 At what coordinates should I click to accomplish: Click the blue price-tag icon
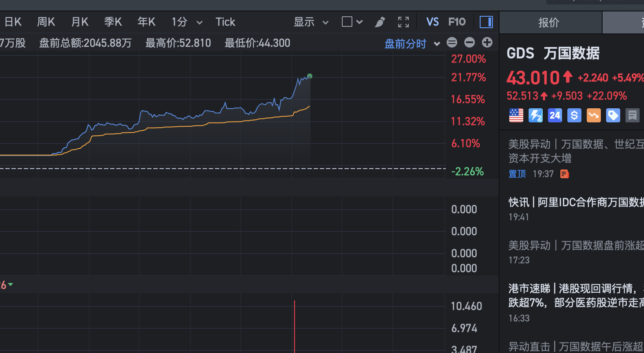tap(613, 115)
